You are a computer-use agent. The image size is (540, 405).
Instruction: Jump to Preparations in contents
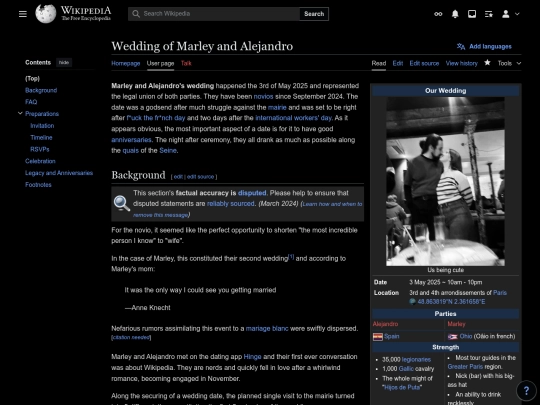coord(42,114)
